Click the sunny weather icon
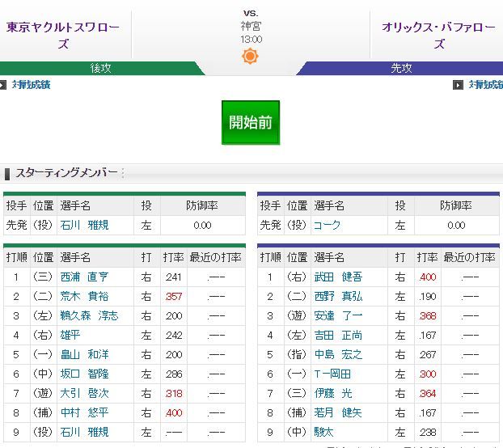 [250, 56]
